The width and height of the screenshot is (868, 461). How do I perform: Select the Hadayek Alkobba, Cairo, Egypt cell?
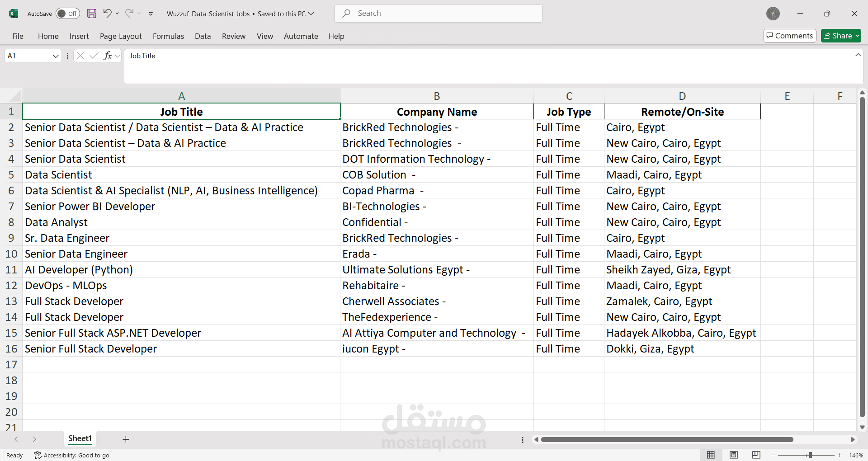coord(682,333)
